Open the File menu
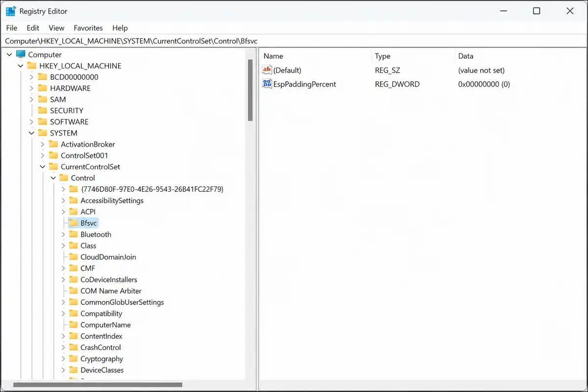 (12, 28)
